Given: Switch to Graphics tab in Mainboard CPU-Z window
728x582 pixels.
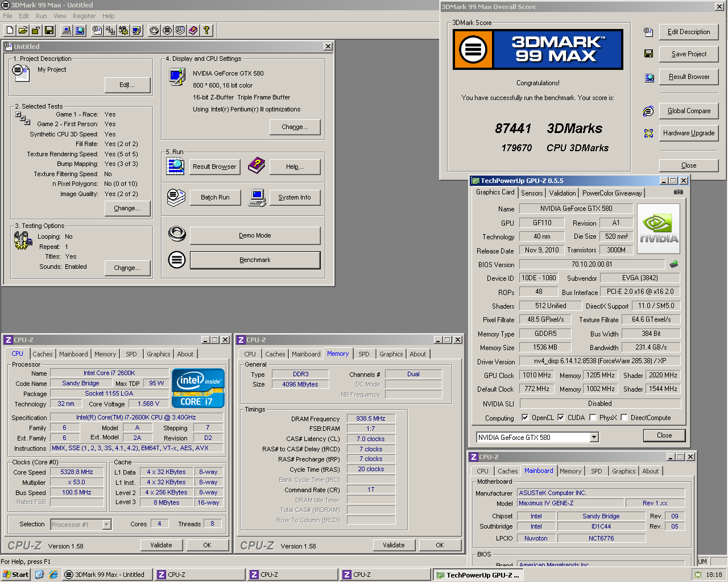Looking at the screenshot, I should (x=624, y=471).
